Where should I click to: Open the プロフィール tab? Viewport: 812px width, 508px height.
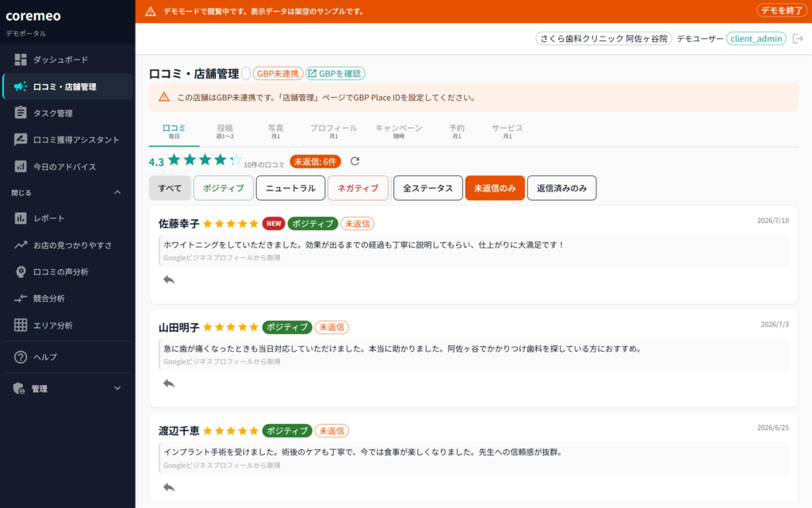click(x=334, y=132)
